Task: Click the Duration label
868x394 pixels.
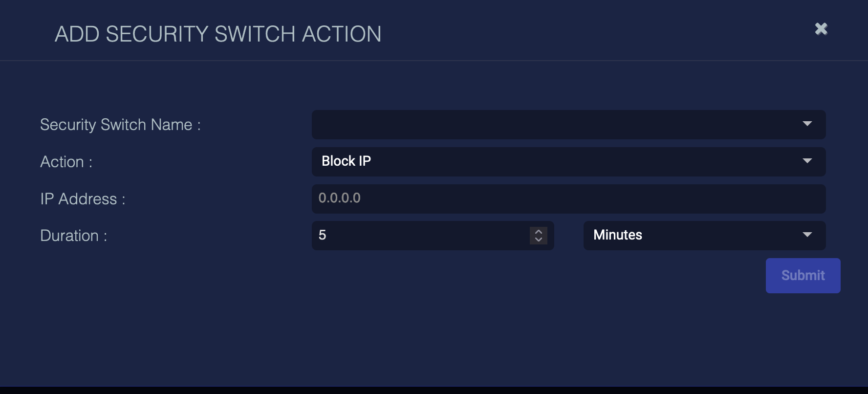Action: coord(73,236)
